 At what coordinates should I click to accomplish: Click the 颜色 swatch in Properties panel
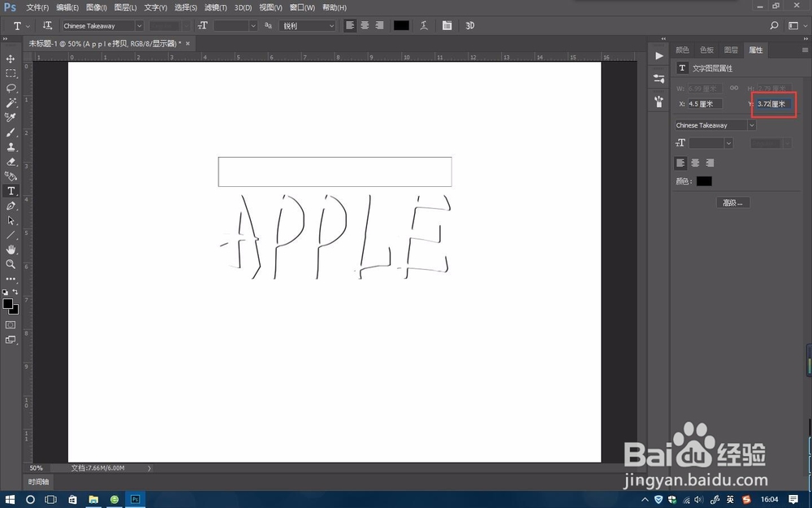point(704,181)
